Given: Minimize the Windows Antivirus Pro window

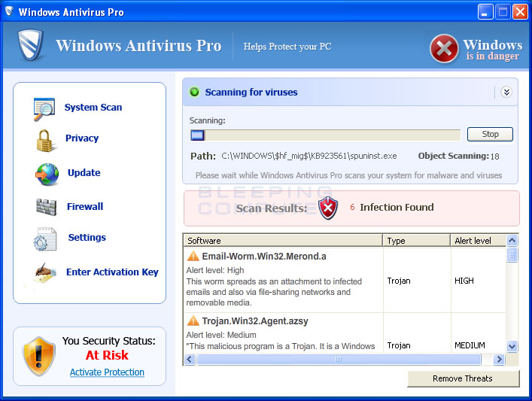Looking at the screenshot, I should (485, 12).
